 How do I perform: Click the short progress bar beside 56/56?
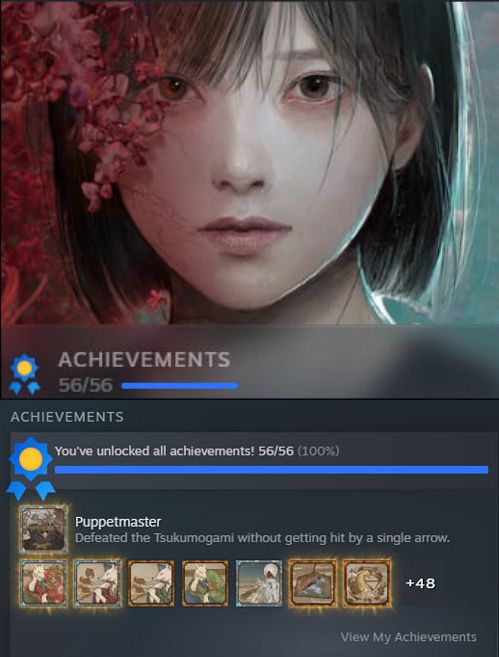(x=180, y=386)
